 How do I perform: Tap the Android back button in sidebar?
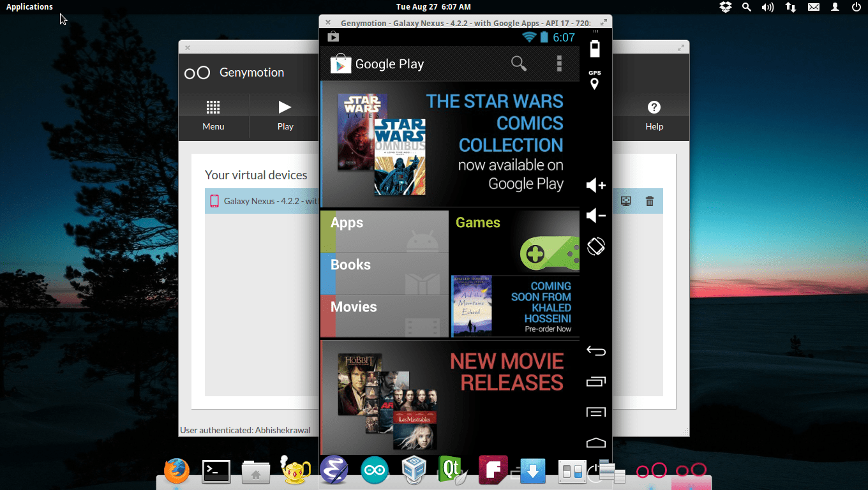point(596,351)
